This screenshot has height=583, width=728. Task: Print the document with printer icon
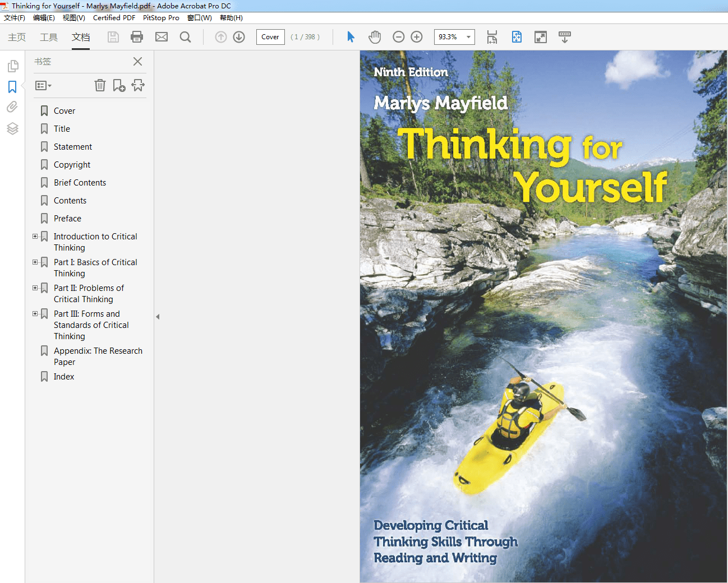point(137,37)
